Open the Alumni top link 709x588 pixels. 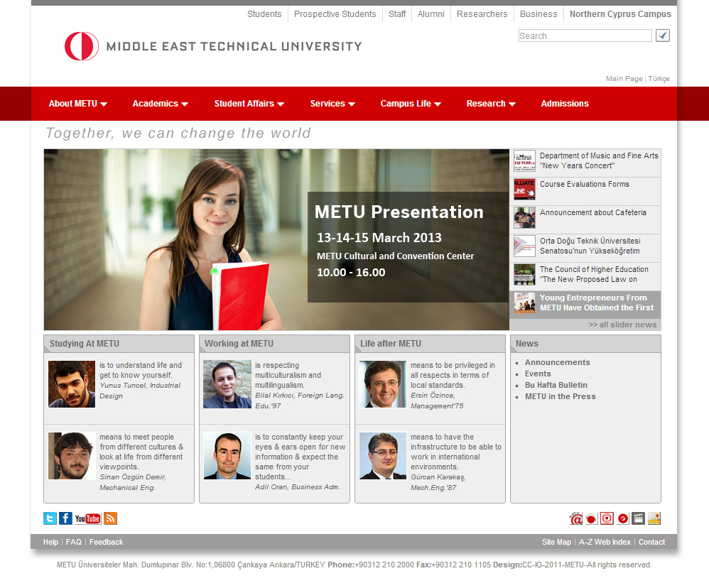click(431, 14)
